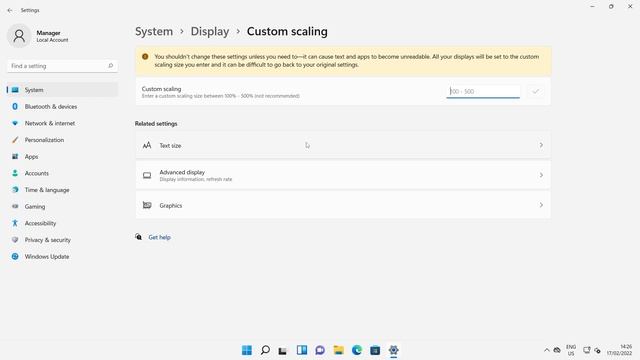Click the custom scaling percentage input field
This screenshot has height=360, width=640.
coord(483,91)
